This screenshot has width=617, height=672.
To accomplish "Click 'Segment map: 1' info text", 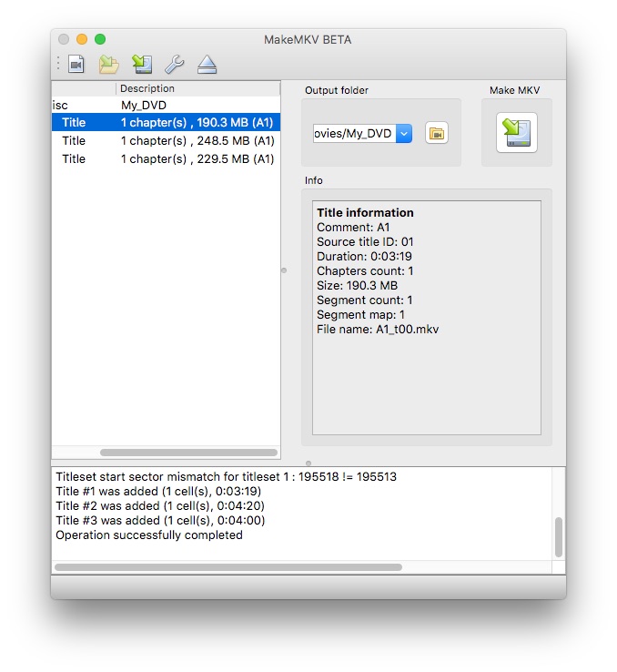I will tap(360, 314).
